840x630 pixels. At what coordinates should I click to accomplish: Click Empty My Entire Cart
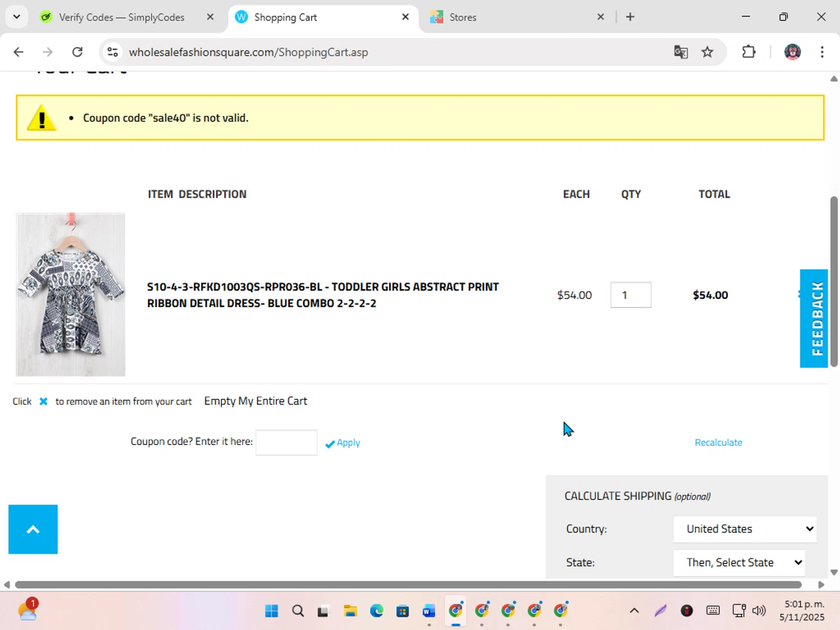click(x=255, y=401)
